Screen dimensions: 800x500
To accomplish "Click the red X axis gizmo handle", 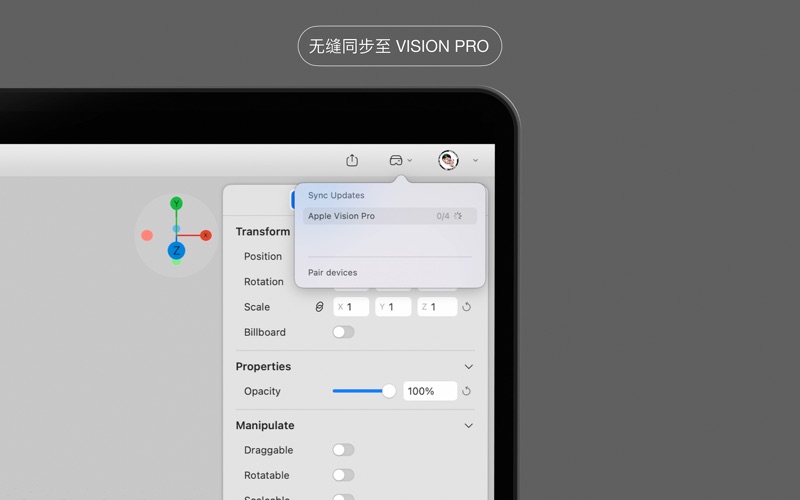I will click(x=206, y=235).
